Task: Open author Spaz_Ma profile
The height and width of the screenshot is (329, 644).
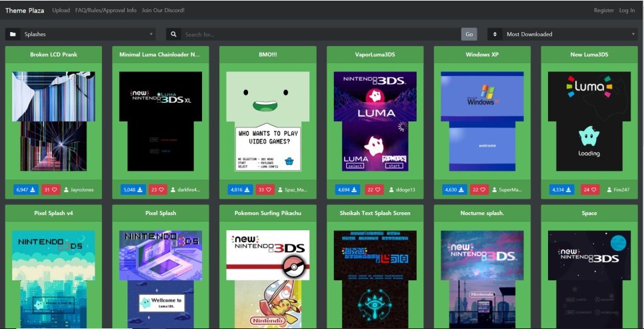Action: point(293,190)
